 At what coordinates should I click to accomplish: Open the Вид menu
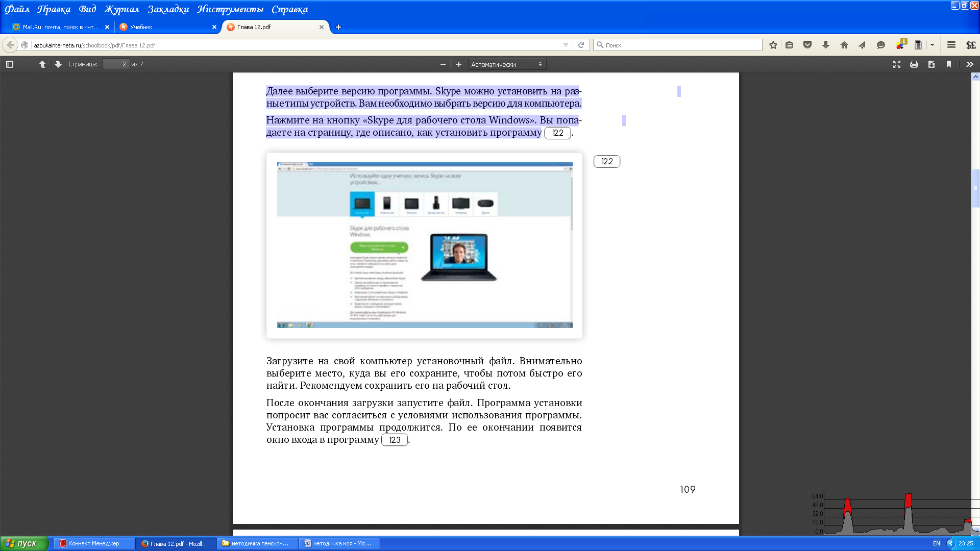87,9
